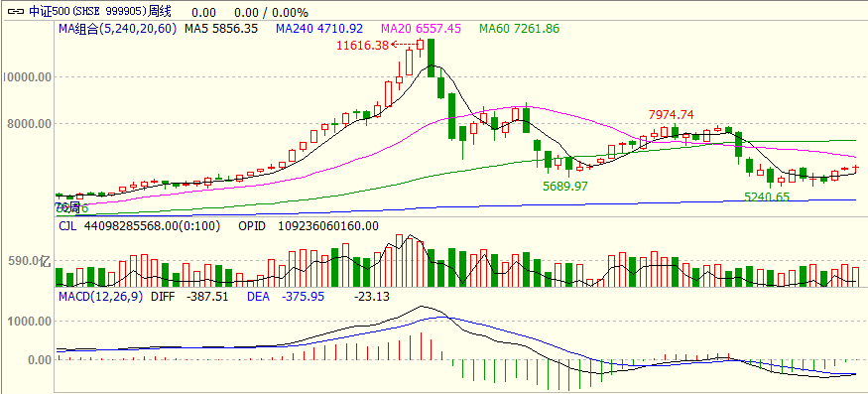Click the 5689.97 low price marker

[565, 187]
